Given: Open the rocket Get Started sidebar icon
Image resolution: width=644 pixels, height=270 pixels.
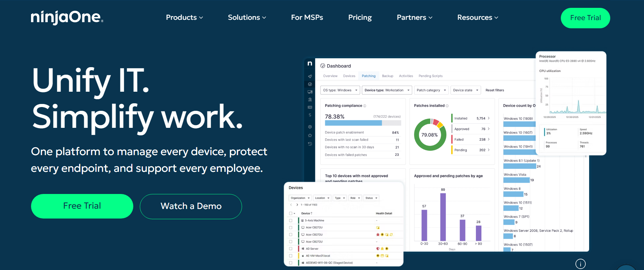Looking at the screenshot, I should pyautogui.click(x=310, y=76).
